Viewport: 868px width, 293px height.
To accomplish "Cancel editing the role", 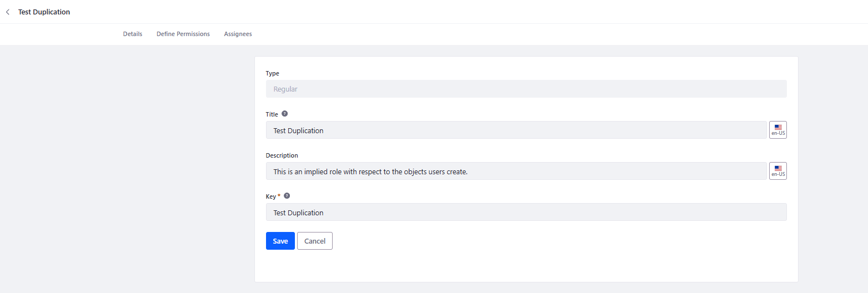I will (315, 241).
